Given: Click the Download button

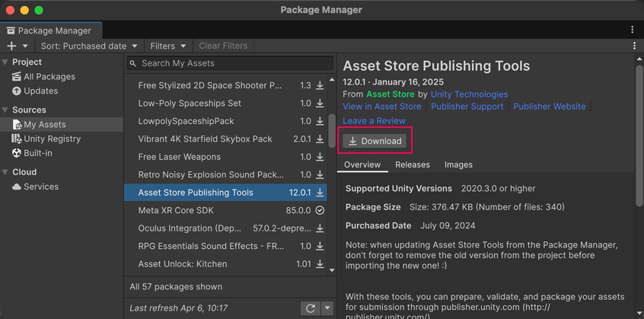Looking at the screenshot, I should 375,142.
